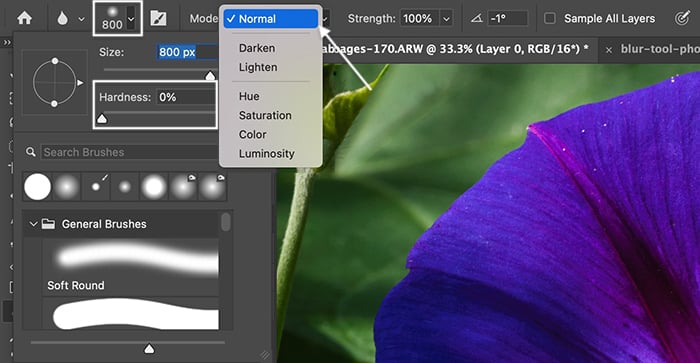Click the brush angle and roundness preview circle
Viewport: 700px width, 363px height.
click(x=54, y=82)
